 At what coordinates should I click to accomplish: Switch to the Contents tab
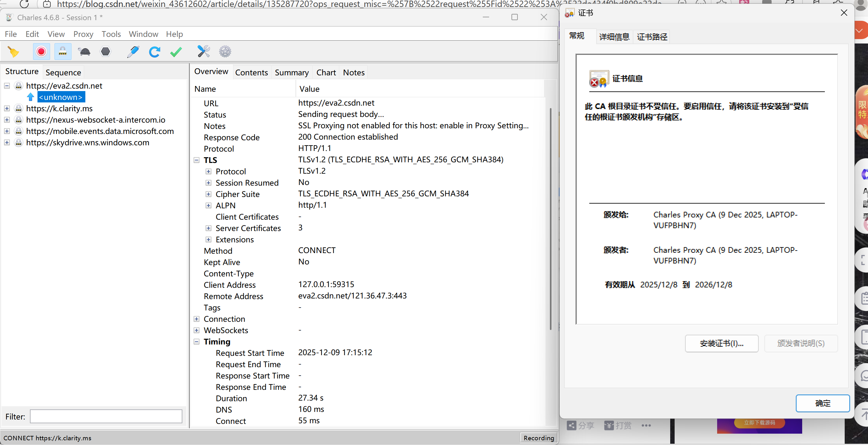tap(251, 72)
